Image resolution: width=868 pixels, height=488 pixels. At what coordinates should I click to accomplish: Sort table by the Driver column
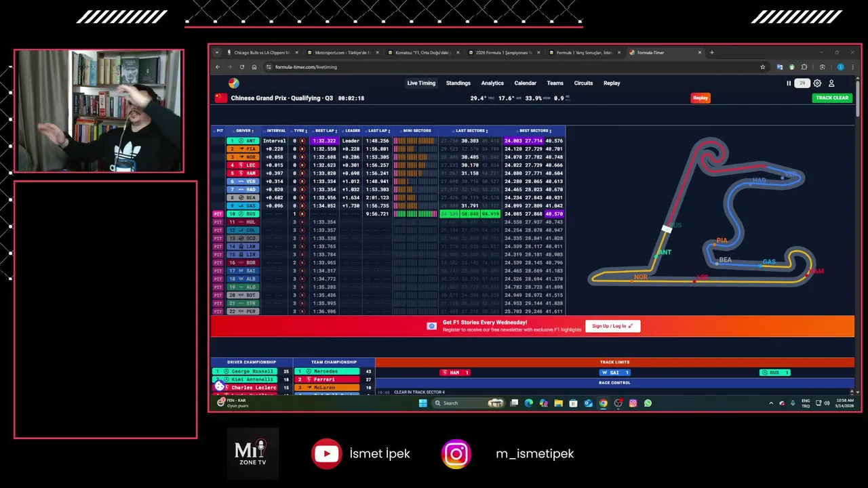pos(243,131)
